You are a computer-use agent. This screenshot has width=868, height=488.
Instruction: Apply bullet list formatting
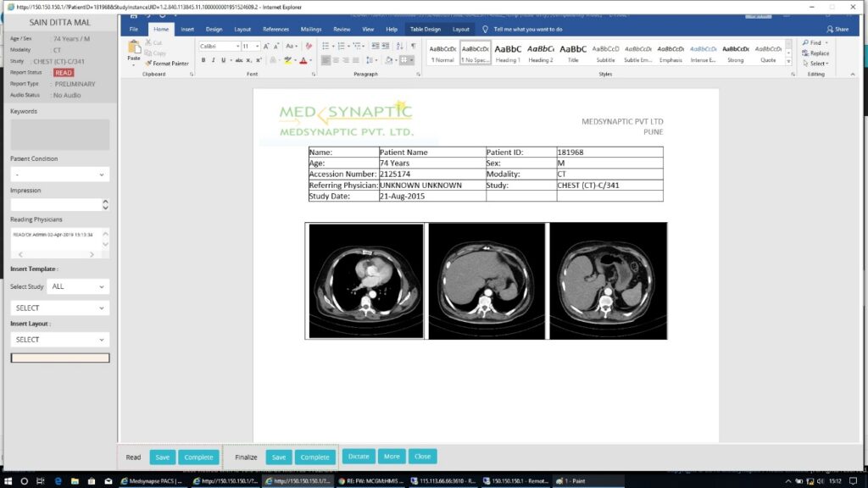click(327, 46)
